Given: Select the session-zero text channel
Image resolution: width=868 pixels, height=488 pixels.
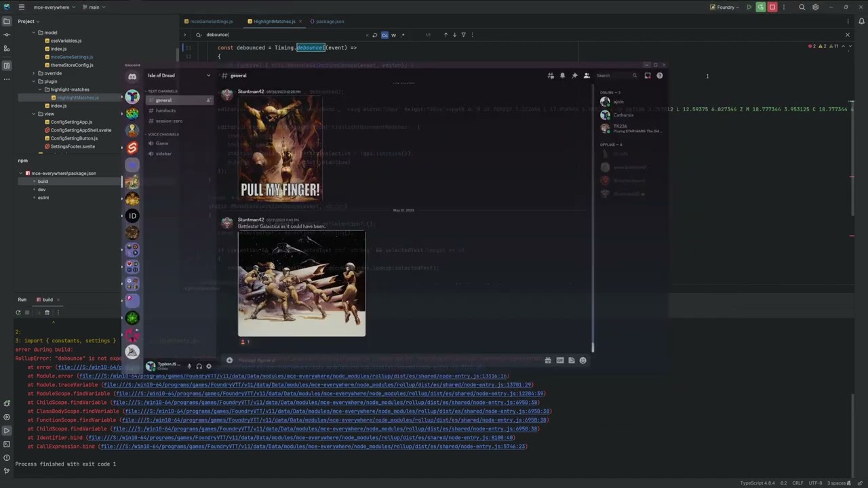Looking at the screenshot, I should pyautogui.click(x=169, y=121).
